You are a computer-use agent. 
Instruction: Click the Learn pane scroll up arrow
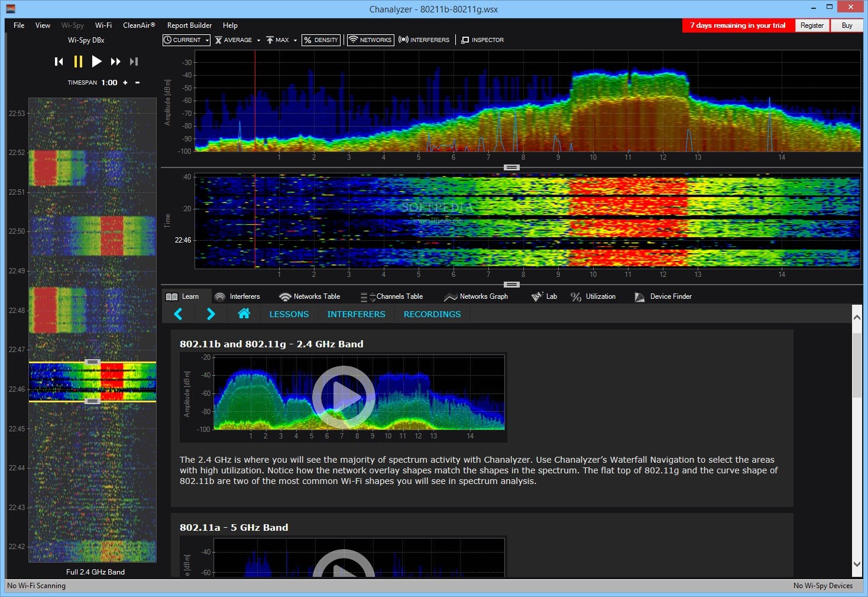[x=857, y=317]
